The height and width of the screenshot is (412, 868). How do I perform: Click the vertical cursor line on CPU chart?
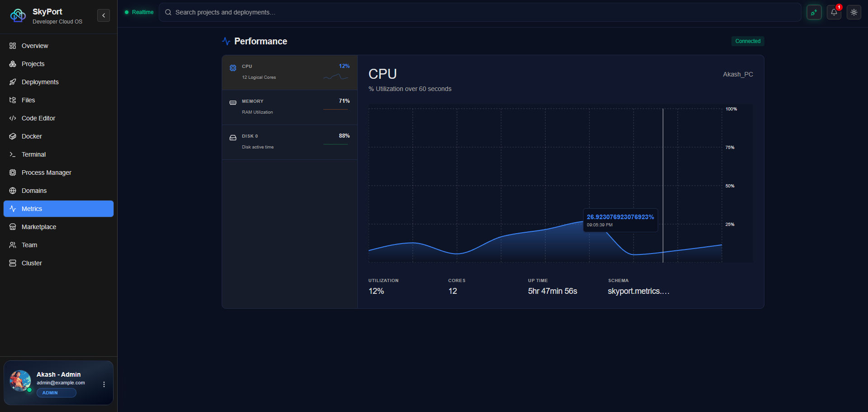pos(663,186)
